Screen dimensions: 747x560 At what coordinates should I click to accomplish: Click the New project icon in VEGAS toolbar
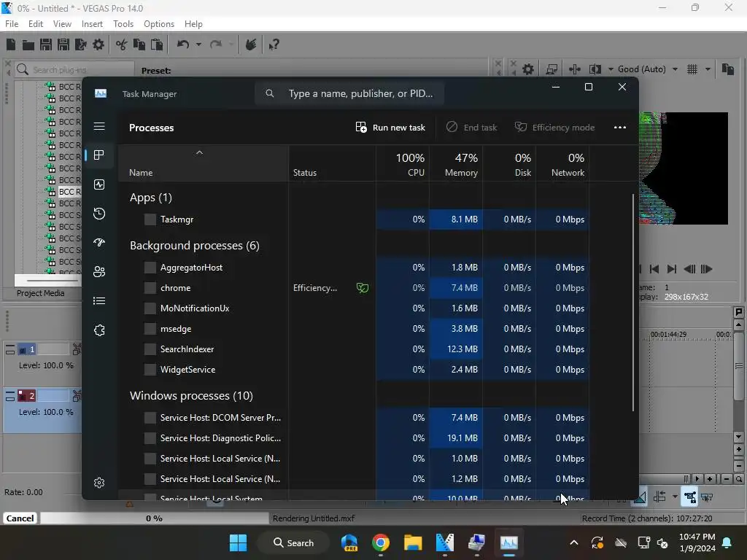coord(11,44)
